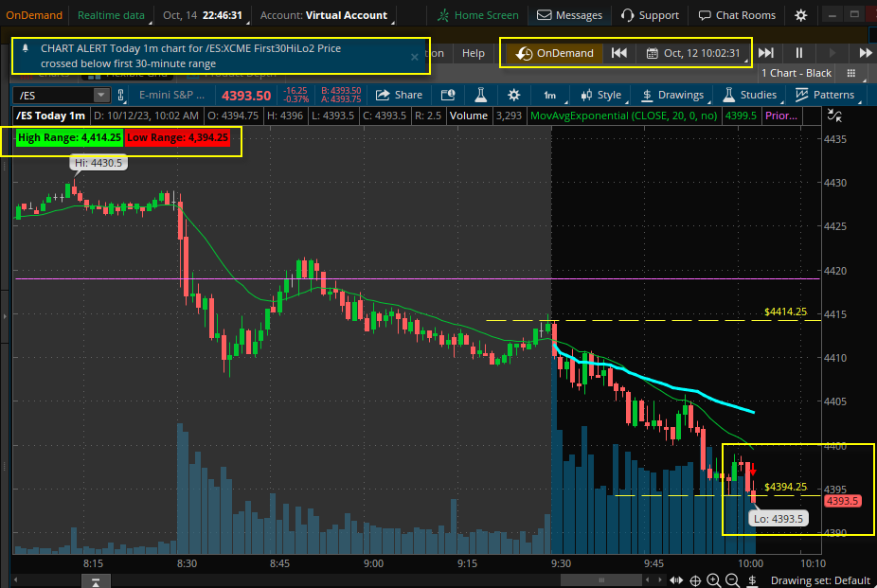Toggle the OnDemand mode button
877x588 pixels.
pos(554,53)
